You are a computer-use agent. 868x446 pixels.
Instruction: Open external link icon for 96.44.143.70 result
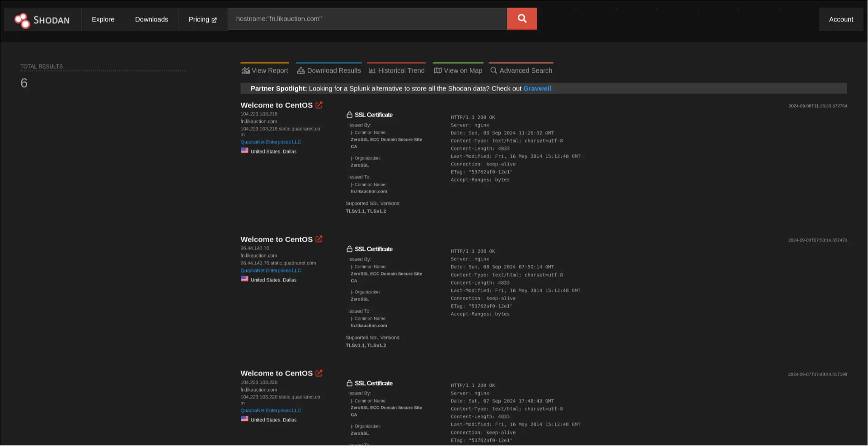pos(319,239)
